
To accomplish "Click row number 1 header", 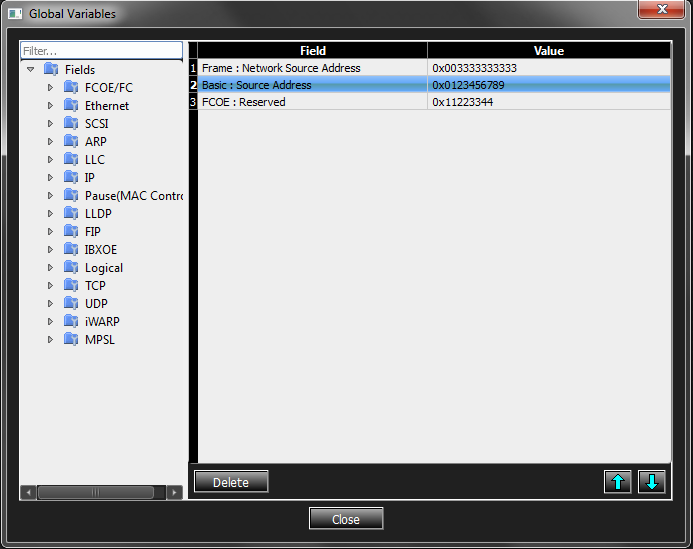I will pyautogui.click(x=193, y=68).
